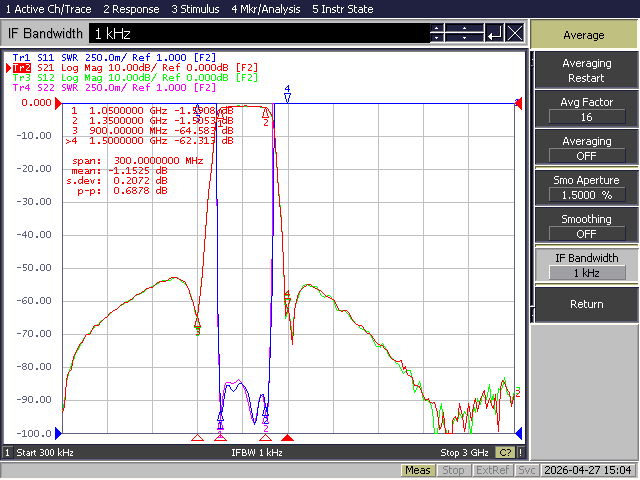Click marker 2 row 1.3500000 GHz readout
This screenshot has width=640, height=480.
[x=152, y=120]
